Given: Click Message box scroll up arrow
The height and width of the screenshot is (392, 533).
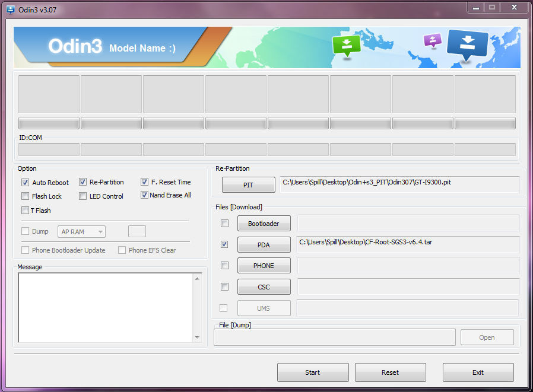Looking at the screenshot, I should pos(197,279).
